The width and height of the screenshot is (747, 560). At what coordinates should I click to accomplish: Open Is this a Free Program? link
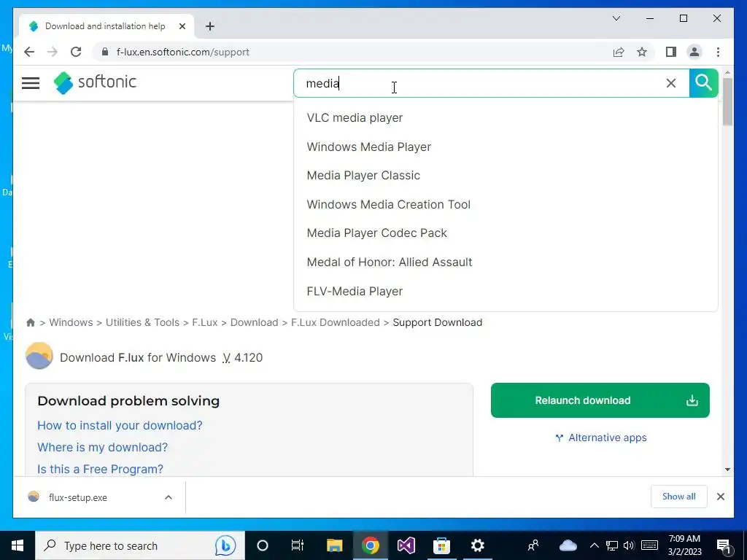pyautogui.click(x=100, y=469)
